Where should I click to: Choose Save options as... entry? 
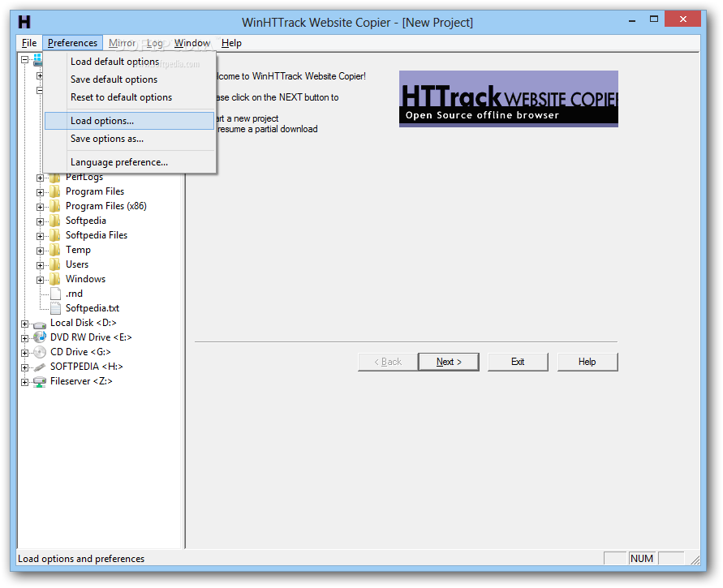click(130, 139)
